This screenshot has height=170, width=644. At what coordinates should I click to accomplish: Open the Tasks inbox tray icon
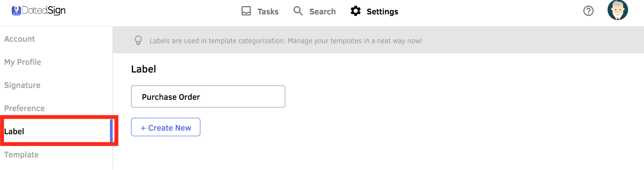tap(246, 11)
